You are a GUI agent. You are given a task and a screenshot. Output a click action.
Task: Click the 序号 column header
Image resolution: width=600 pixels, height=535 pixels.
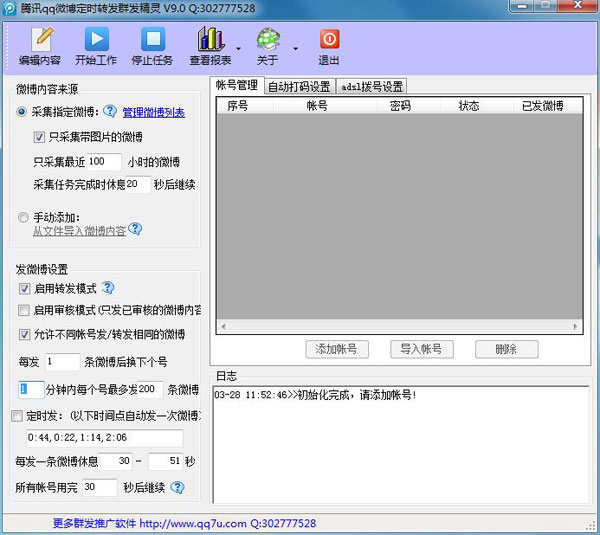pos(245,106)
